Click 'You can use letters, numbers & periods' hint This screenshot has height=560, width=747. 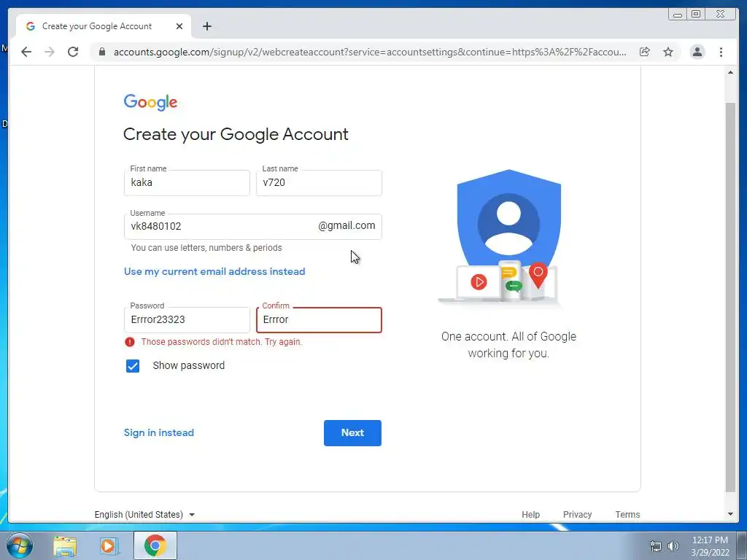point(206,248)
